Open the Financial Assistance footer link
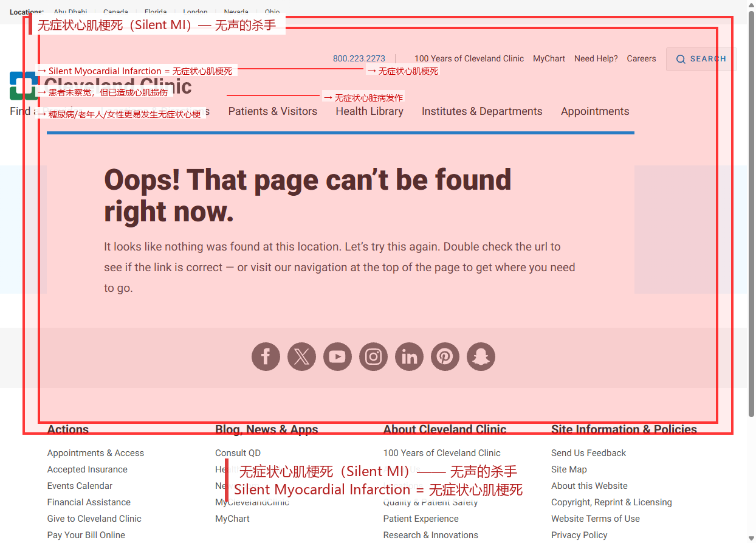 tap(89, 502)
